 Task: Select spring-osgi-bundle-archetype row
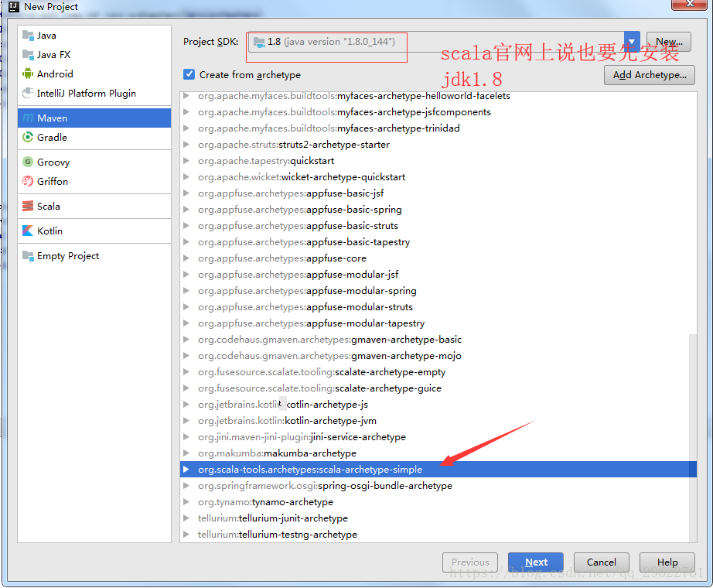click(438, 486)
